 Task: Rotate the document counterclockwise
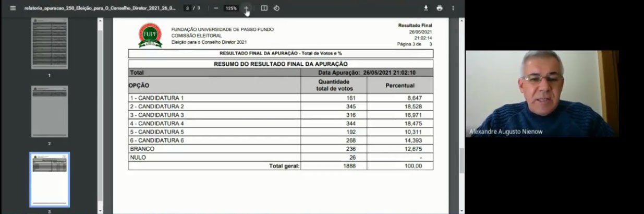tap(276, 8)
